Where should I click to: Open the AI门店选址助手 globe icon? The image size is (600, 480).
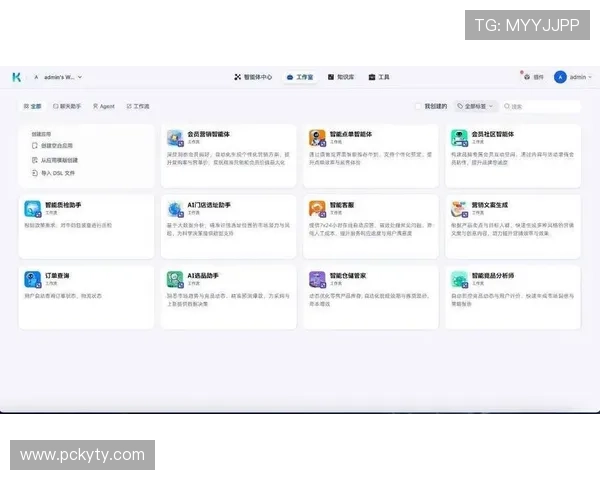(x=175, y=209)
